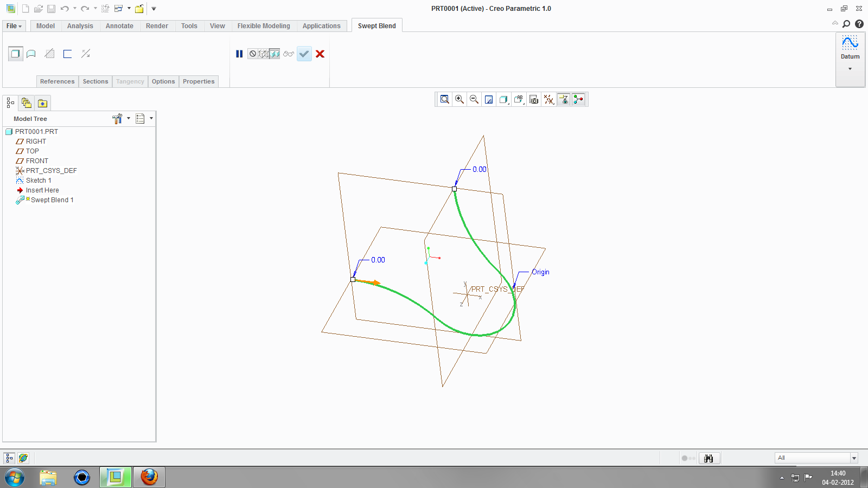Save the current part with the disk icon
The height and width of the screenshot is (488, 868).
click(x=51, y=9)
